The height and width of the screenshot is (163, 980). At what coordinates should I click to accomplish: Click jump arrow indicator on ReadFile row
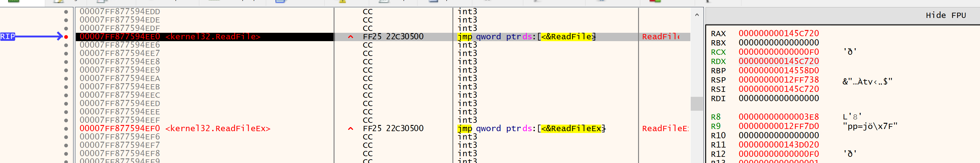(x=350, y=37)
